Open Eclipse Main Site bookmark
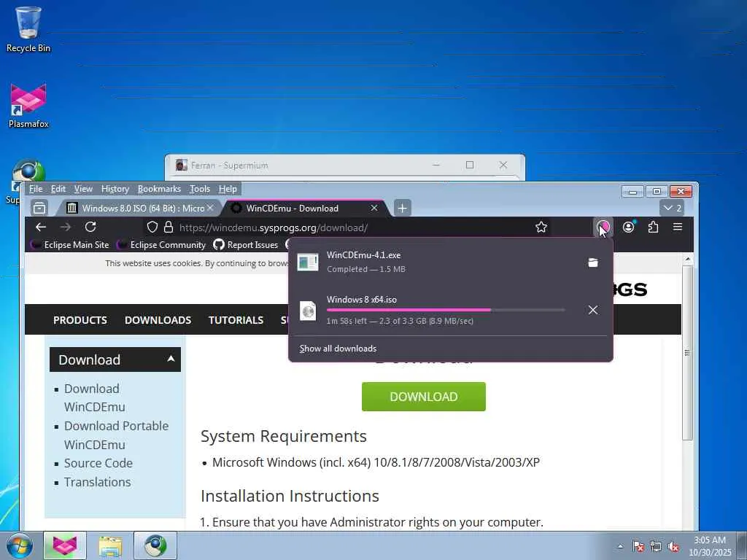The image size is (747, 560). pos(70,245)
